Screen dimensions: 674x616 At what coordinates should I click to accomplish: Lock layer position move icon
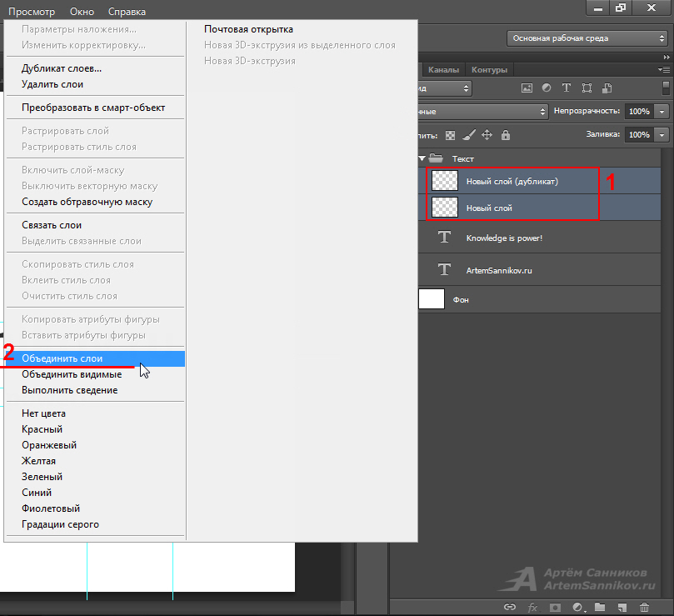click(x=487, y=135)
